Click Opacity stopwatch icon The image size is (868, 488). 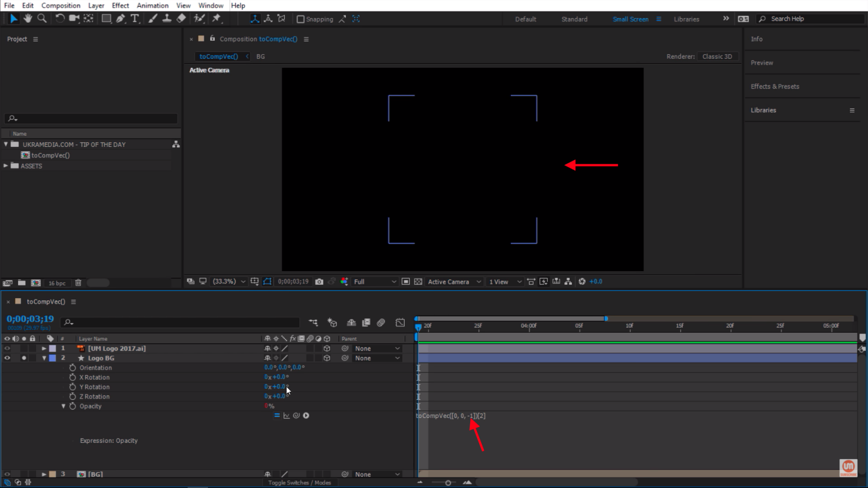click(x=72, y=406)
